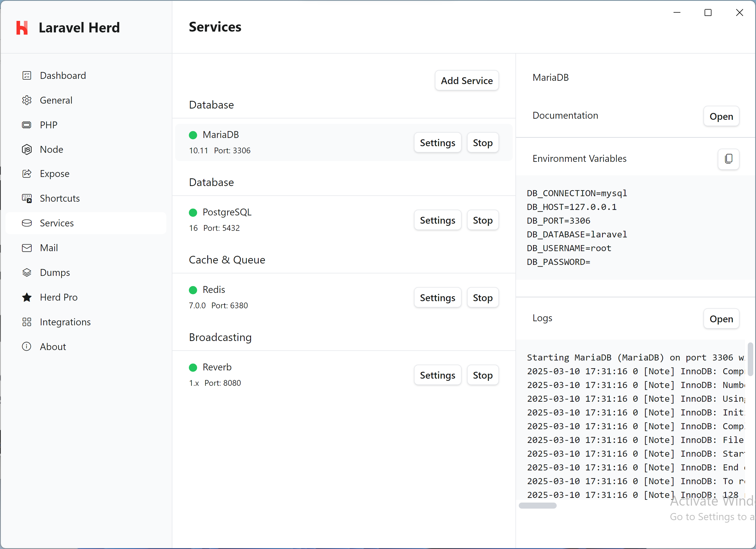Screen dimensions: 756x549
Task: Open the MariaDB Documentation
Action: tap(721, 116)
